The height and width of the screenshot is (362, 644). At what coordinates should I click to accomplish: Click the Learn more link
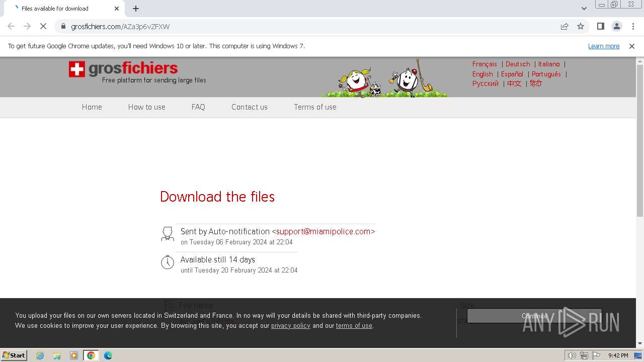click(604, 46)
